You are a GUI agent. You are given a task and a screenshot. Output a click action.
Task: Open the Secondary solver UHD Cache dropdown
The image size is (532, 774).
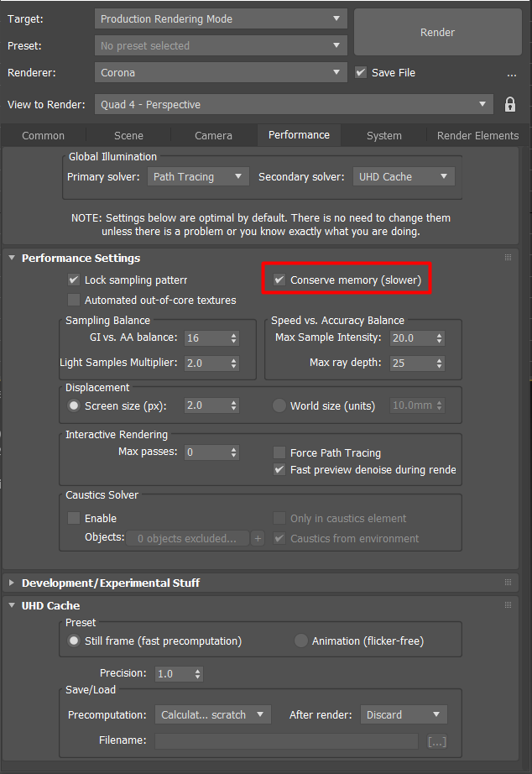(403, 177)
